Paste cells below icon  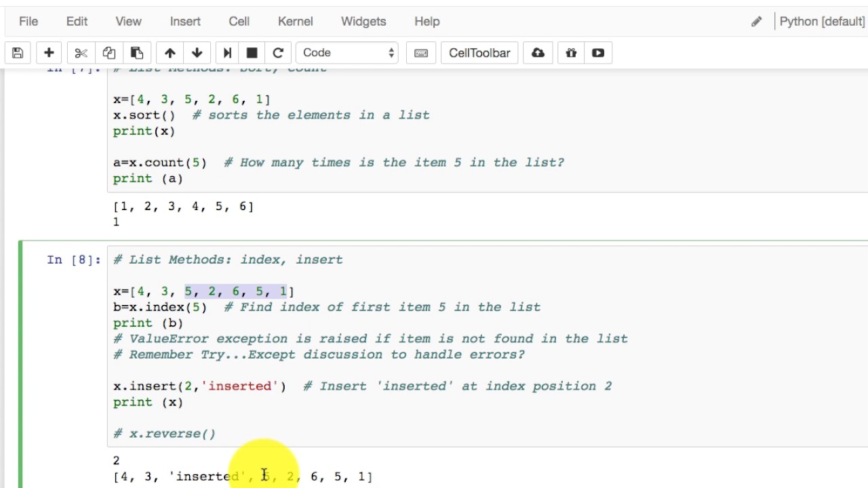click(136, 53)
